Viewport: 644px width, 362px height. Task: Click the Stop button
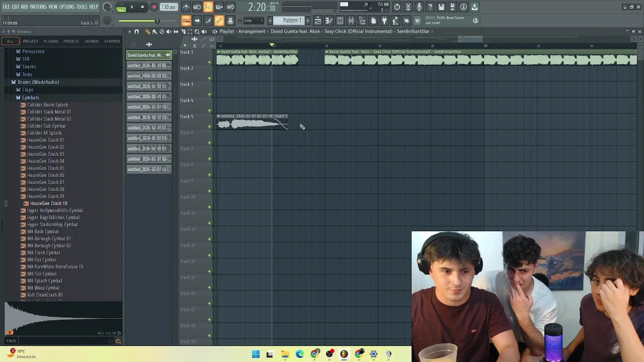[143, 7]
